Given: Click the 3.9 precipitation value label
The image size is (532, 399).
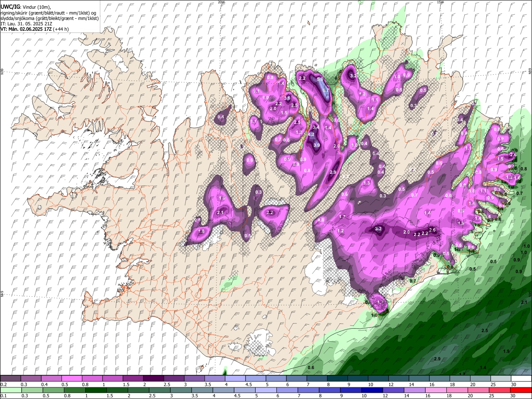Looking at the screenshot, I should pyautogui.click(x=316, y=145).
